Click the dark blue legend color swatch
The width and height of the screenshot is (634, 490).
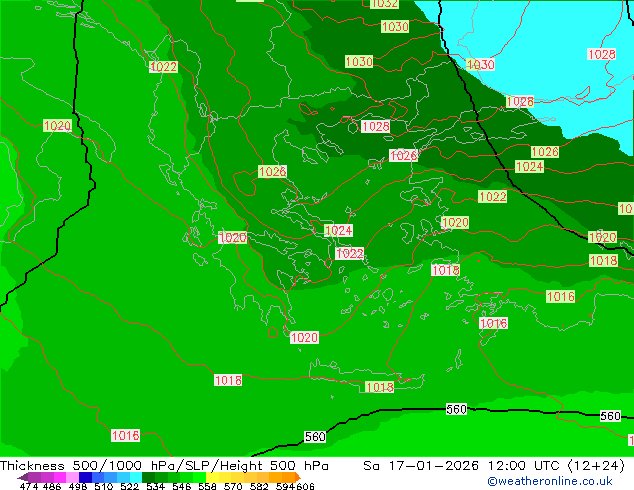[85, 477]
